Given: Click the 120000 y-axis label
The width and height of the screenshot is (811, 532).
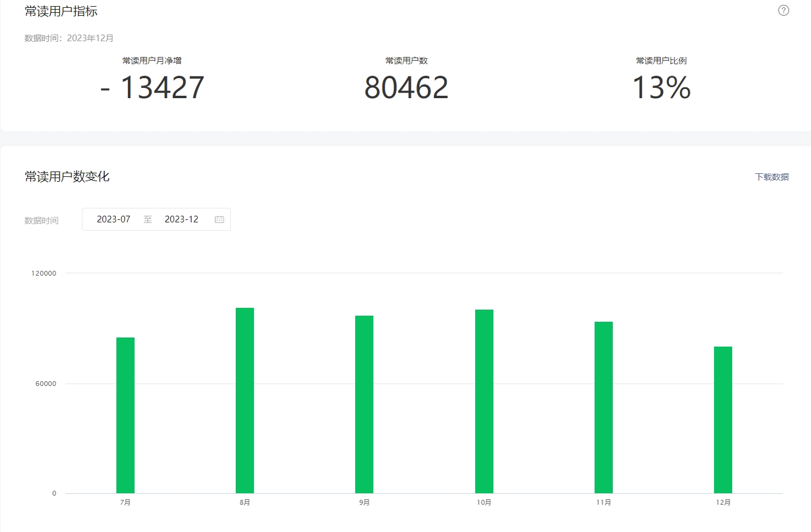Looking at the screenshot, I should (44, 273).
